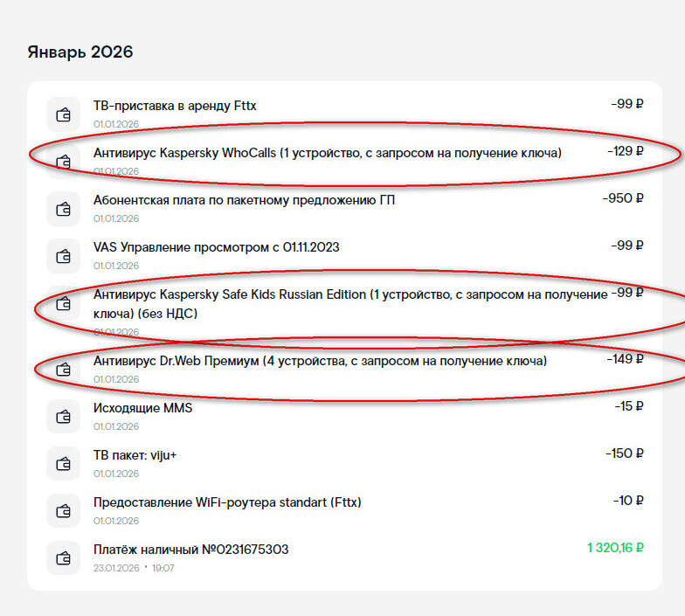Open the Антивирус Kaspersky WhoCalls charge title
685x616 pixels.
coord(327,153)
